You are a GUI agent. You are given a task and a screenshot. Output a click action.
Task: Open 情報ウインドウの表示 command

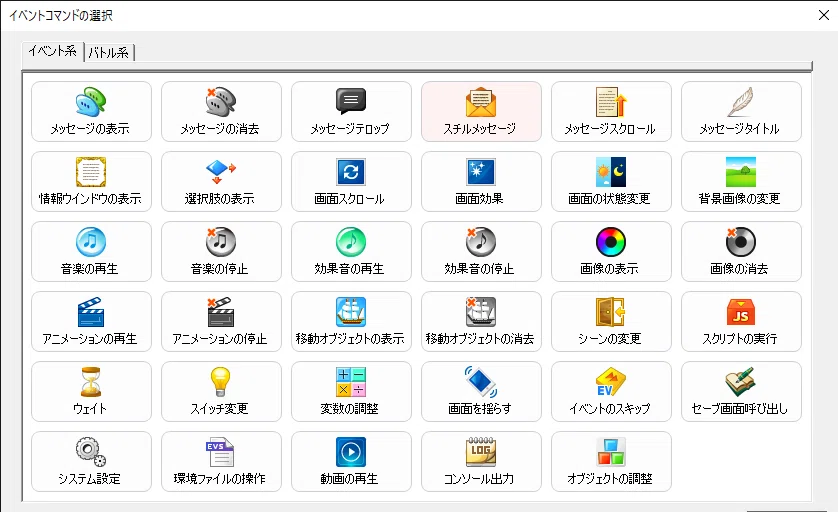(x=91, y=182)
